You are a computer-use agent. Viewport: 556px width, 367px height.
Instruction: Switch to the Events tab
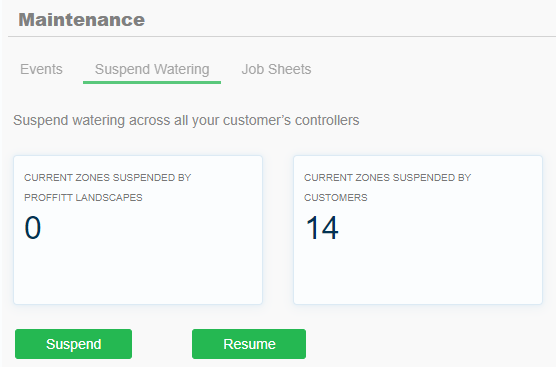pyautogui.click(x=41, y=69)
